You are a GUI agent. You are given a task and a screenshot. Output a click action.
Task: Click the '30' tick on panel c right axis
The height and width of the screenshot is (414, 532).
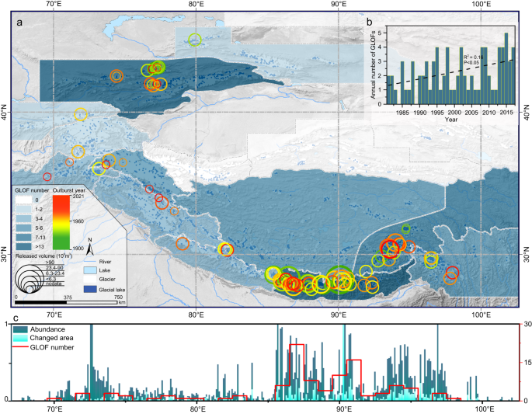tap(527, 324)
